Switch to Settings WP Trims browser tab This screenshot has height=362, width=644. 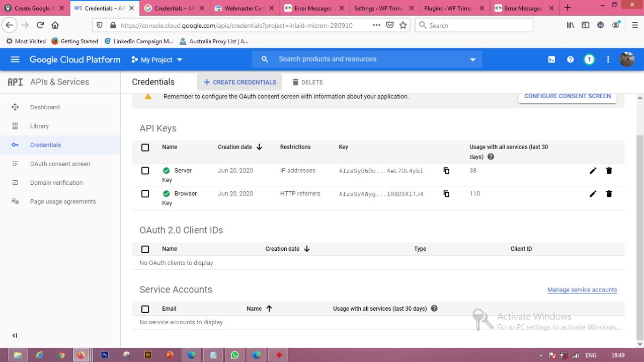click(x=384, y=8)
